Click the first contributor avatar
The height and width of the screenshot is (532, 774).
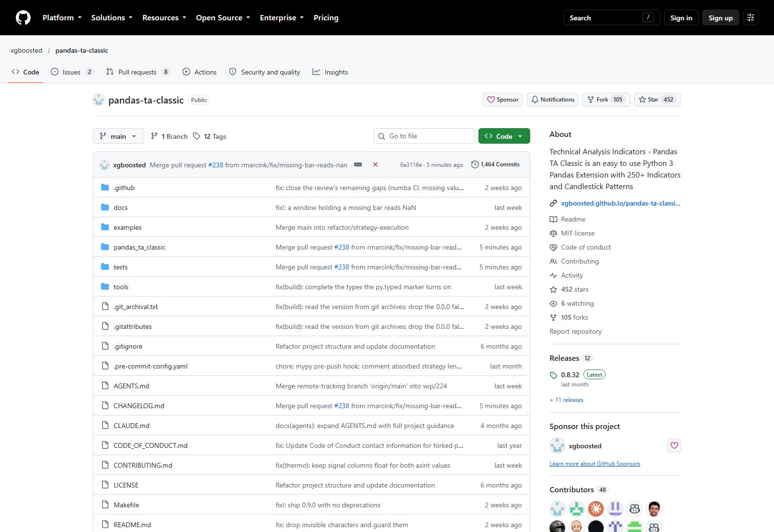click(x=557, y=509)
